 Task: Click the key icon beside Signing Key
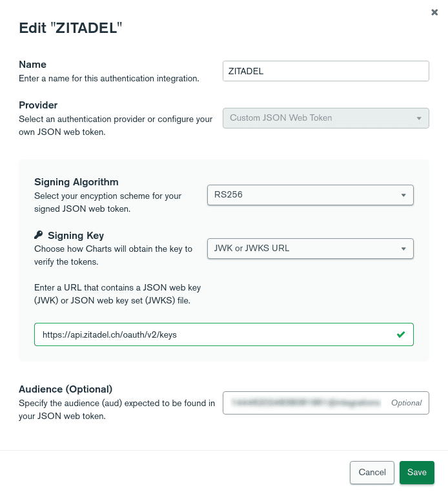click(39, 236)
